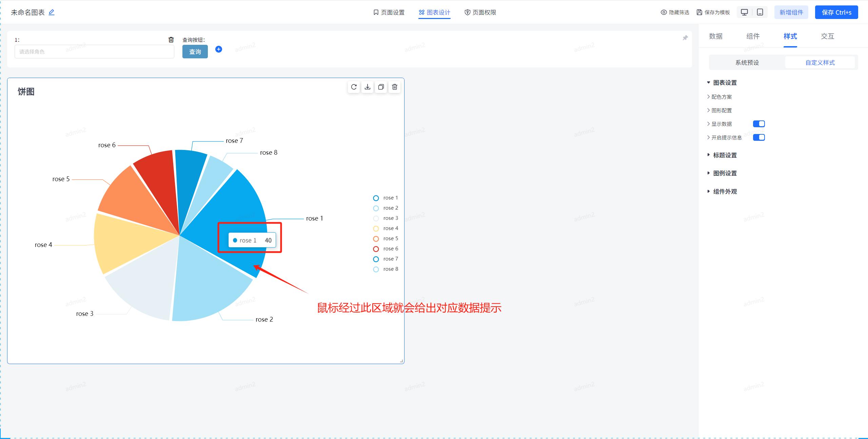Select the 样式 panel tab
The width and height of the screenshot is (868, 439).
(x=790, y=36)
